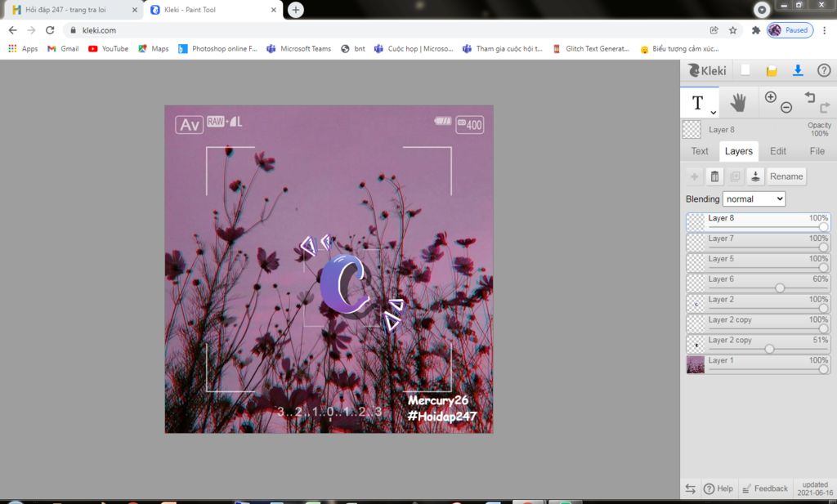Add a new layer with plus icon
This screenshot has height=504, width=837.
(x=695, y=176)
